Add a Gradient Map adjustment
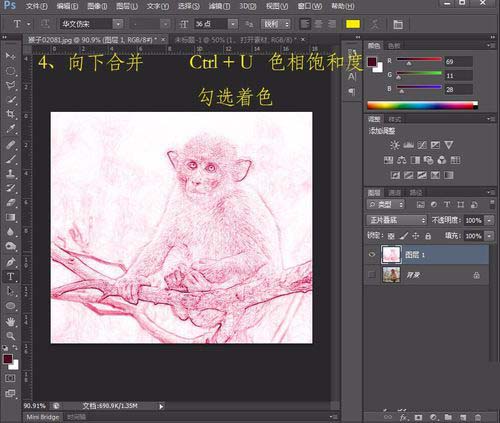500x423 pixels. click(449, 175)
